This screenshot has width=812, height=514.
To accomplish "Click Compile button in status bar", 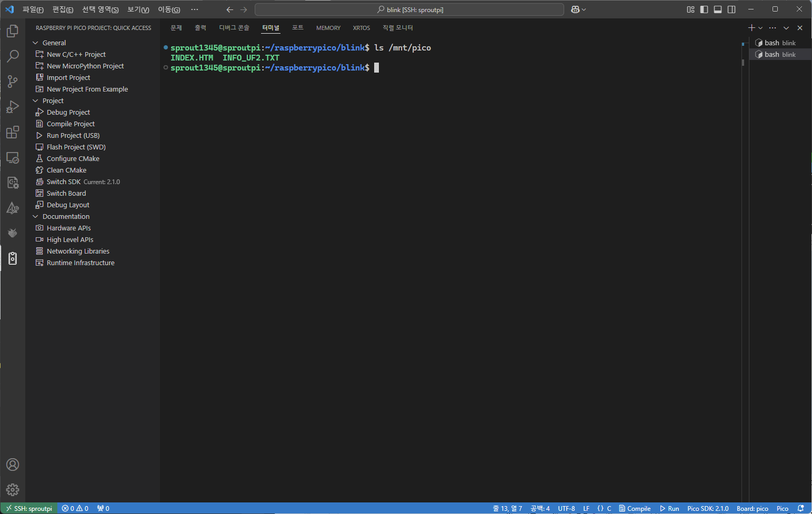I will [x=635, y=508].
